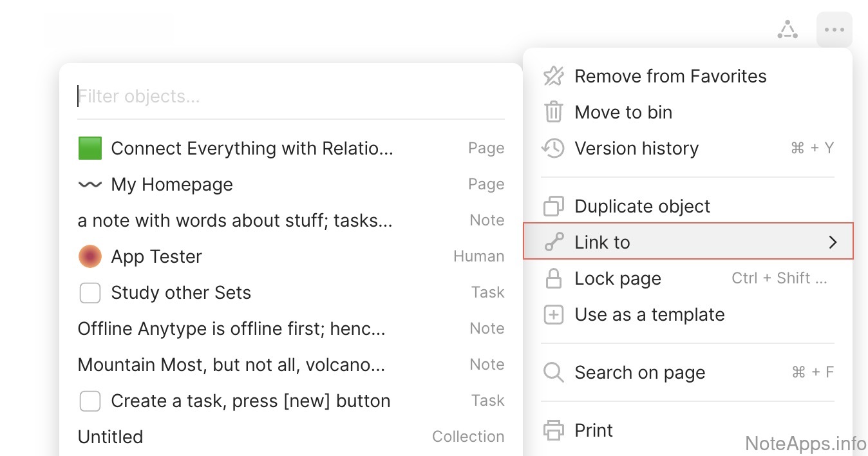Expand the Link to submenu arrow
The height and width of the screenshot is (456, 868).
(833, 242)
